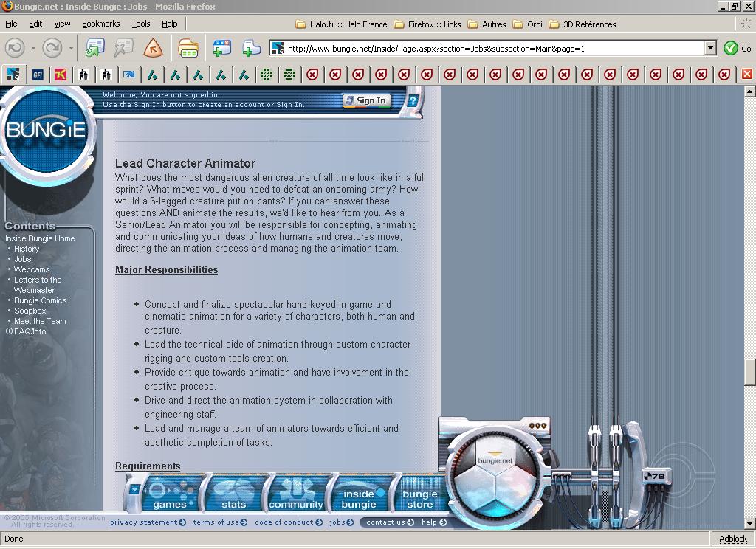This screenshot has width=756, height=549.
Task: Open the 3D Références bookmark folder
Action: pos(583,24)
